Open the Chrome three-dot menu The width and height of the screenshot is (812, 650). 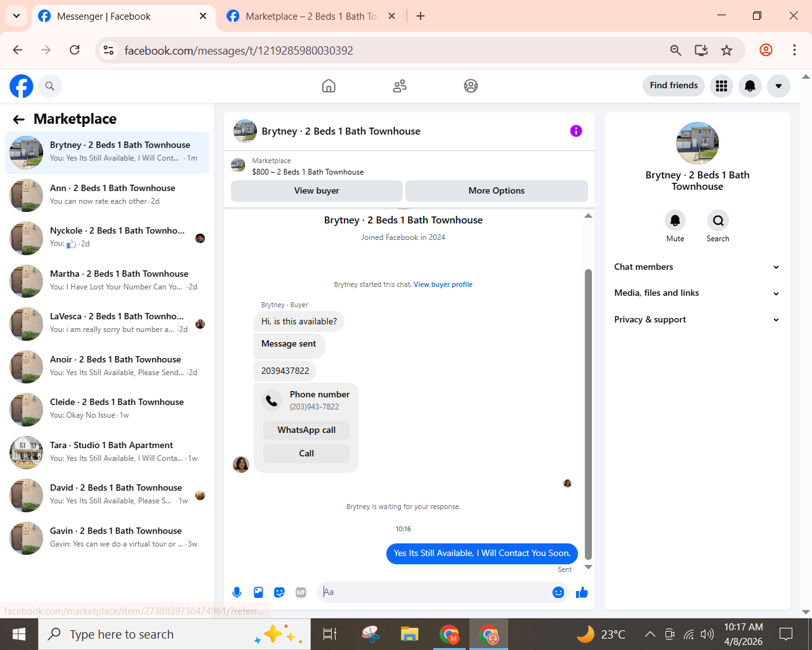tap(794, 50)
